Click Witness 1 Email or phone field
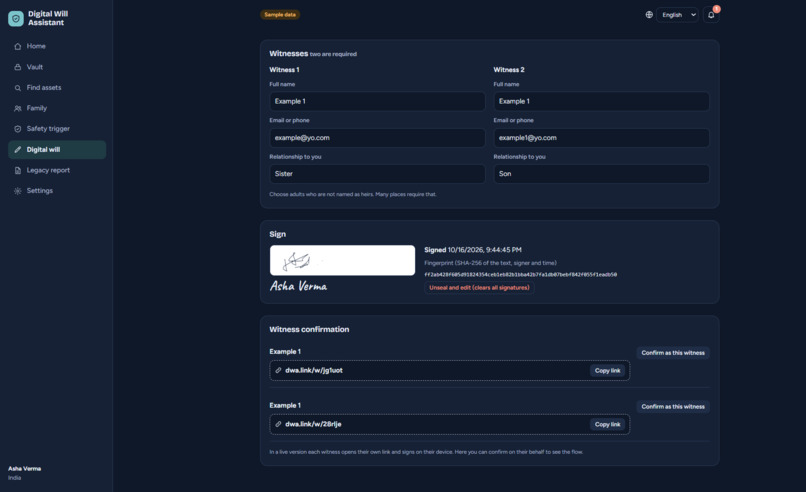The width and height of the screenshot is (806, 492). (x=377, y=138)
